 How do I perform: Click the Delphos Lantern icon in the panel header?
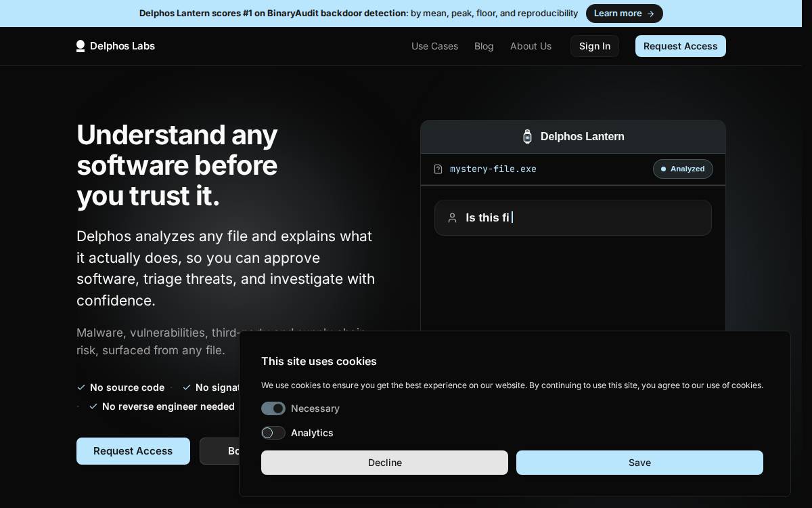click(528, 137)
